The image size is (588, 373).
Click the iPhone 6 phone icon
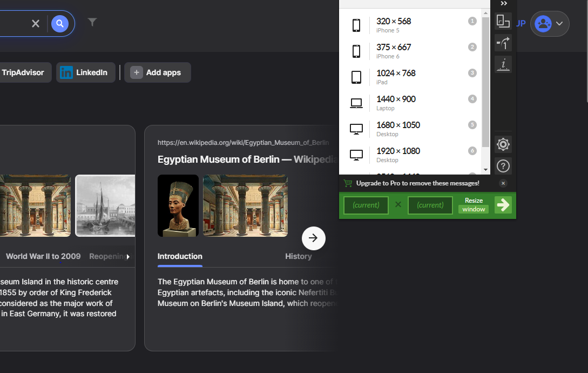[356, 51]
